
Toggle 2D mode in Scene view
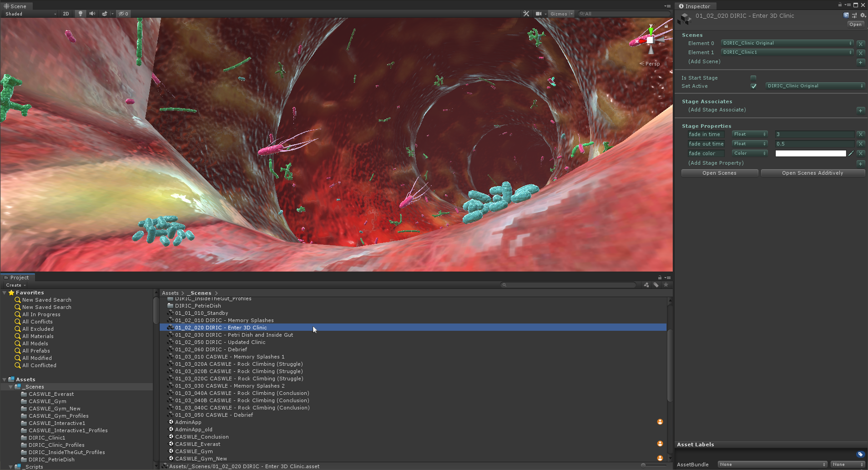coord(66,14)
